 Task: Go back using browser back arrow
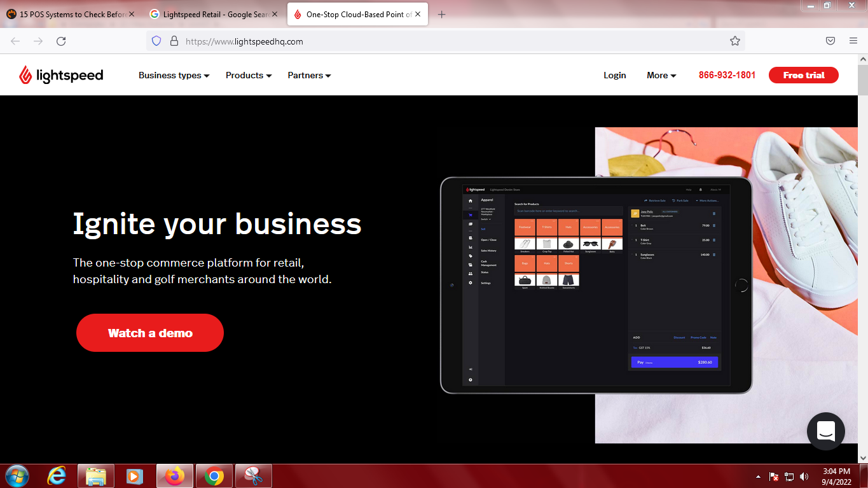click(x=15, y=41)
